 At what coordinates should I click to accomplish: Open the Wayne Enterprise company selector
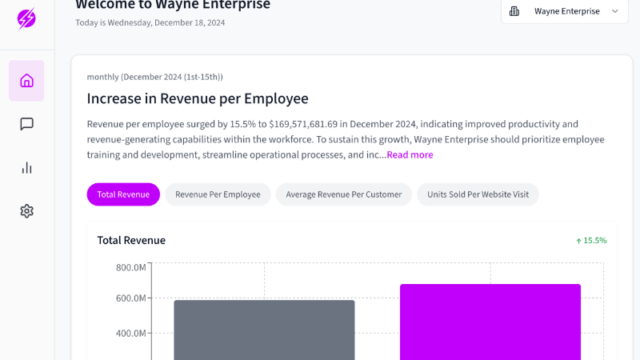564,11
